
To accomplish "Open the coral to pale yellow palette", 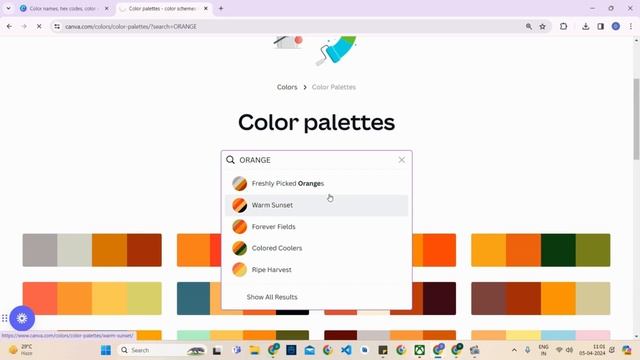I will 92,298.
